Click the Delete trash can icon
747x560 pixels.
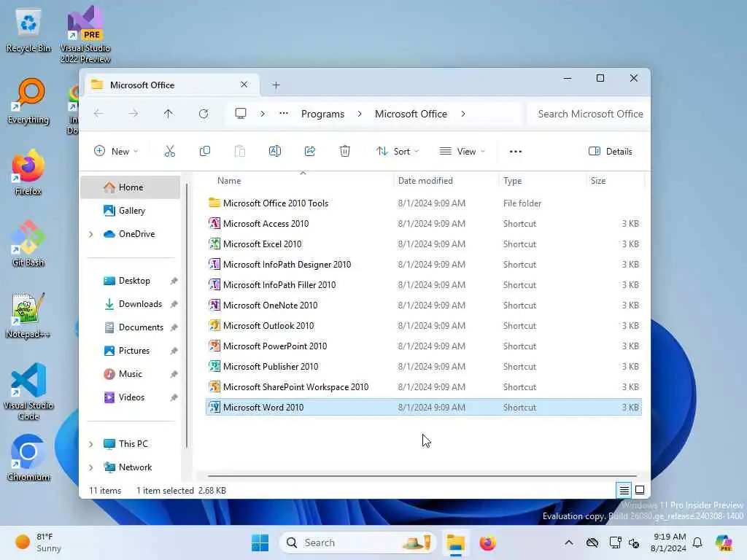(345, 152)
